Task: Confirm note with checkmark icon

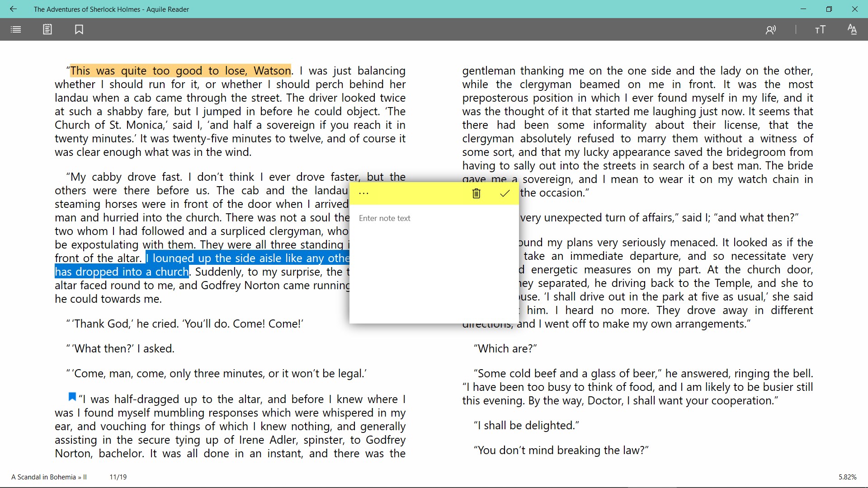Action: click(505, 193)
